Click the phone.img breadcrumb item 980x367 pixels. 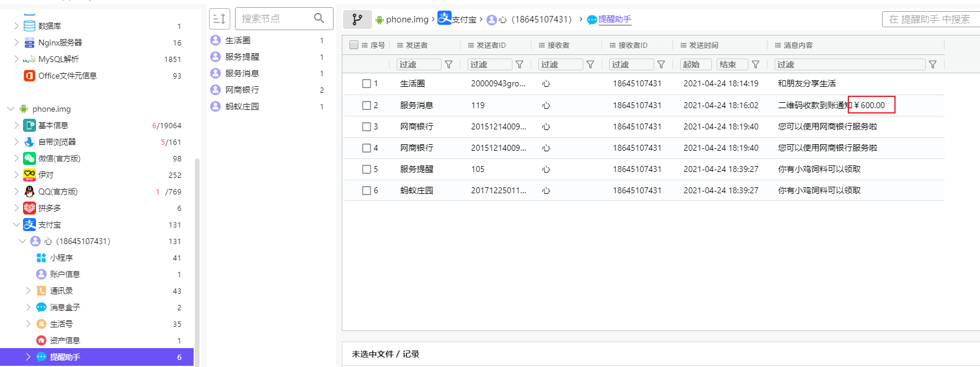pos(407,20)
